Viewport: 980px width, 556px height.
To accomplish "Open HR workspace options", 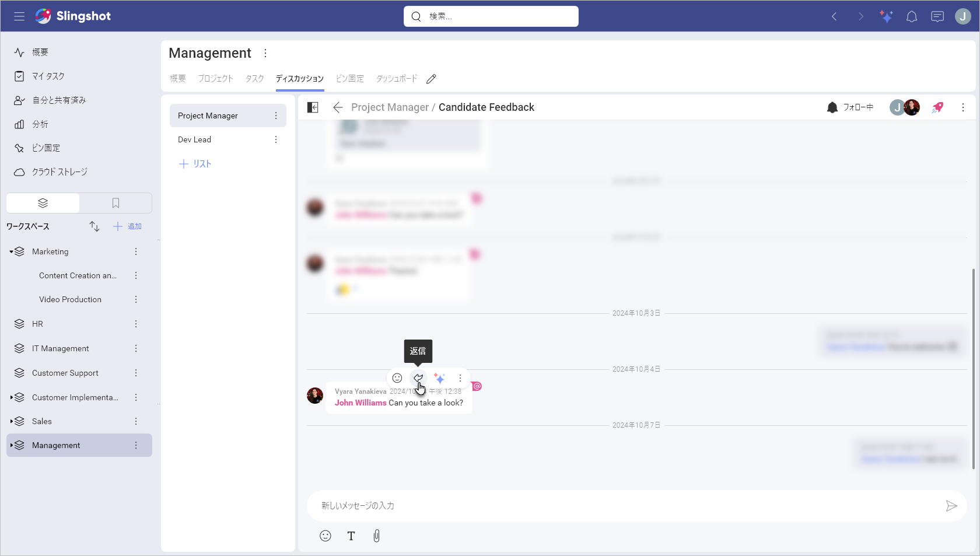I will coord(136,324).
